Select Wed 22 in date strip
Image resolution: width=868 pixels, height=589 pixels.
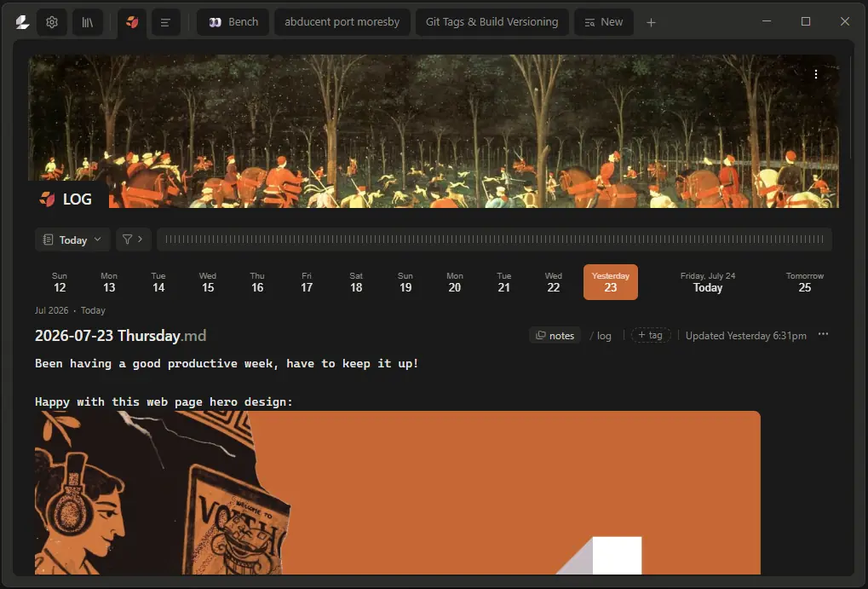553,282
